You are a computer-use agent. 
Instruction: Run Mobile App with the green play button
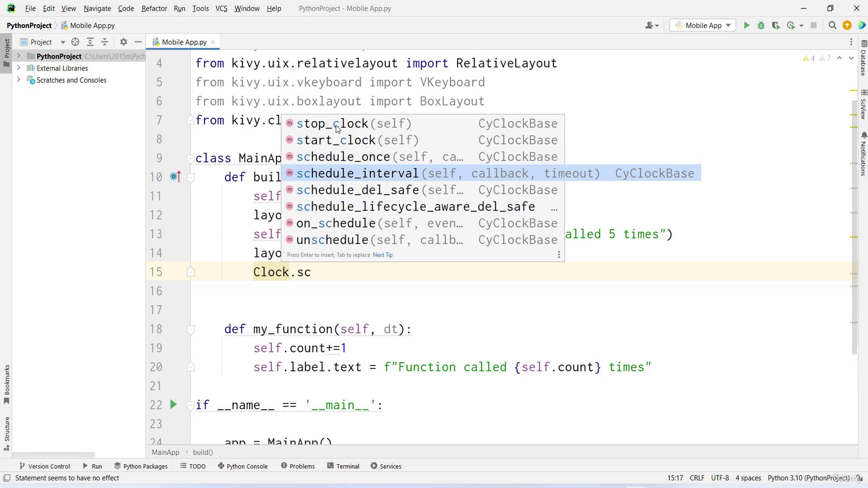[x=747, y=26]
